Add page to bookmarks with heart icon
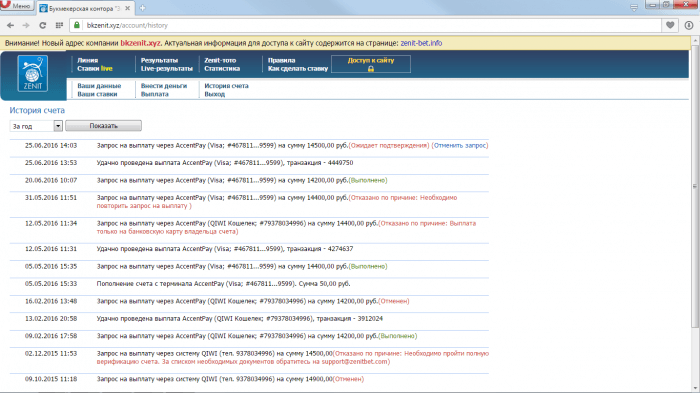 coord(670,25)
